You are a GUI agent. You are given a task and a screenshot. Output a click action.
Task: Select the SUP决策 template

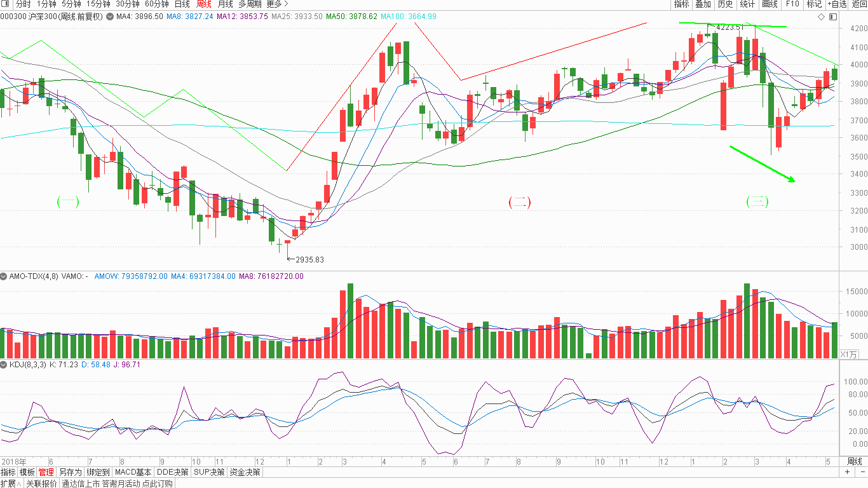[210, 472]
